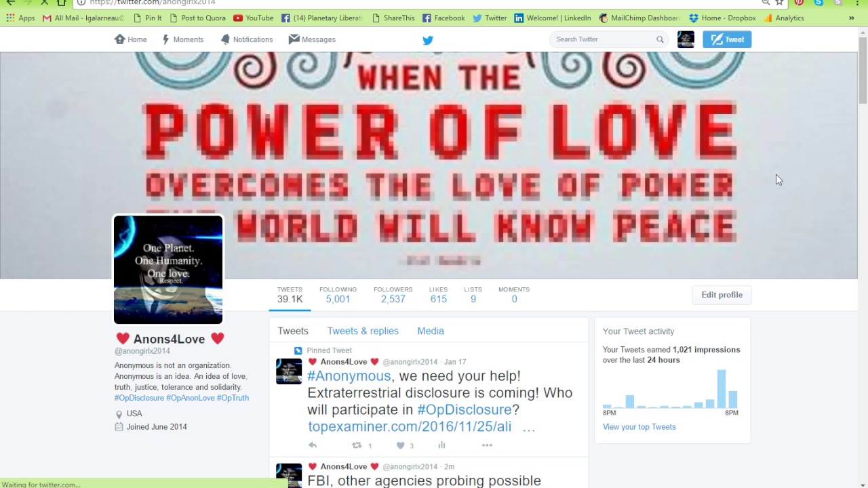
Task: View the Lists 9
Action: point(473,295)
